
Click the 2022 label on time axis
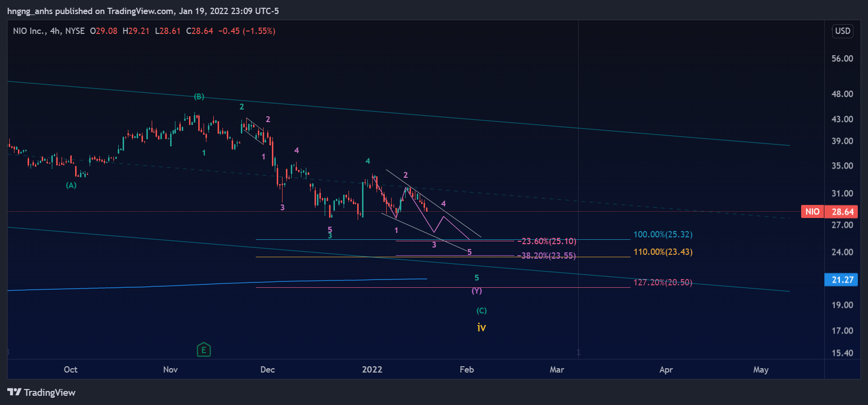372,370
